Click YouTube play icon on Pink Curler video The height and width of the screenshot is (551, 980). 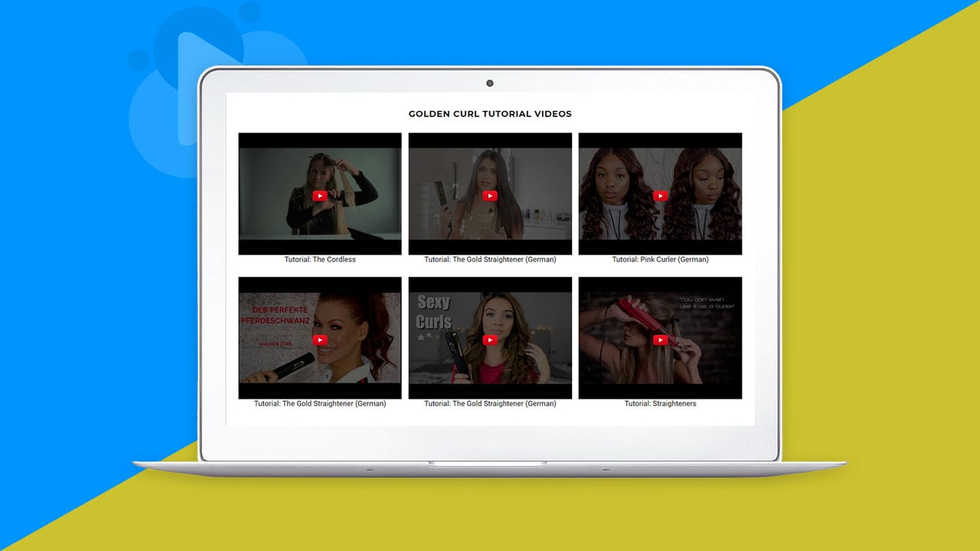(660, 196)
